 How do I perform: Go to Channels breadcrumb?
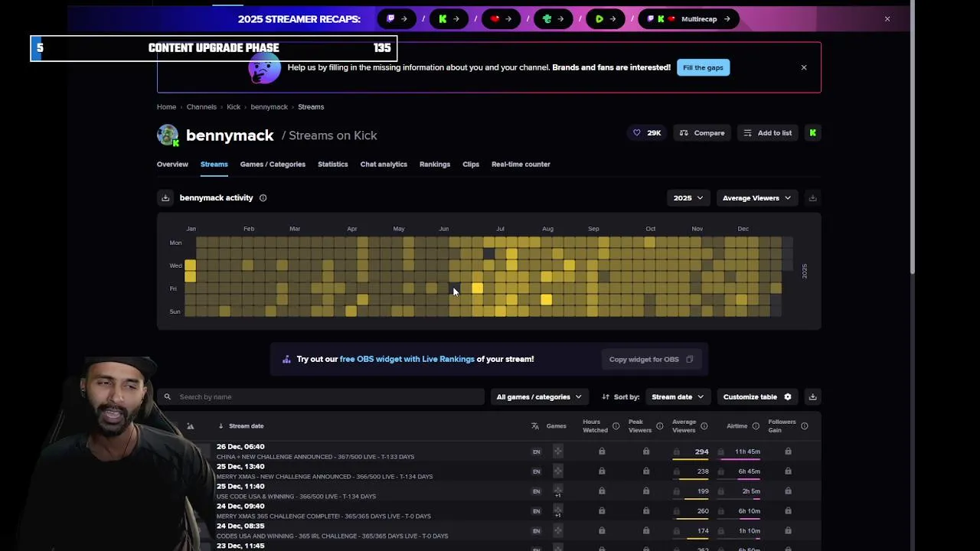[x=201, y=107]
